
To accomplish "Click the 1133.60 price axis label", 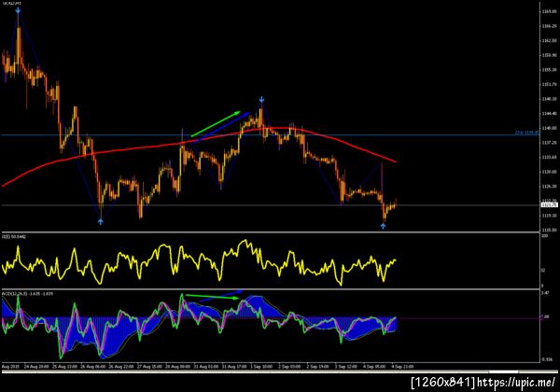I will coord(549,157).
